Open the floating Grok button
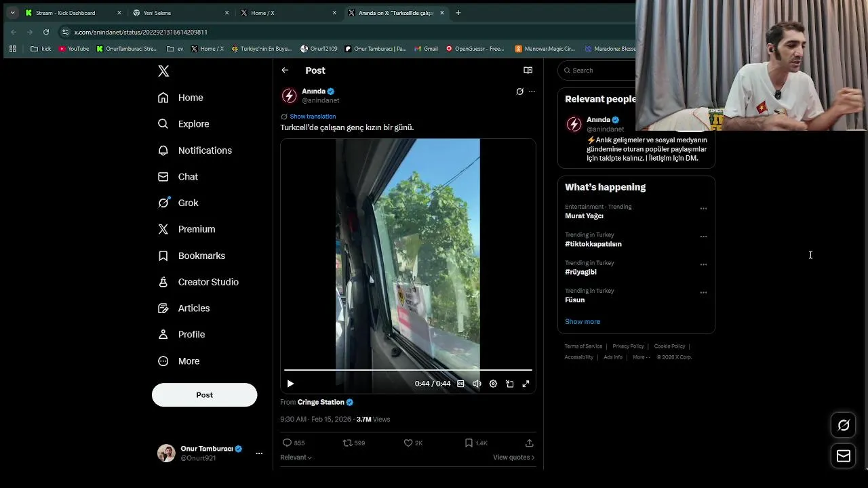Viewport: 868px width, 488px height. click(844, 426)
